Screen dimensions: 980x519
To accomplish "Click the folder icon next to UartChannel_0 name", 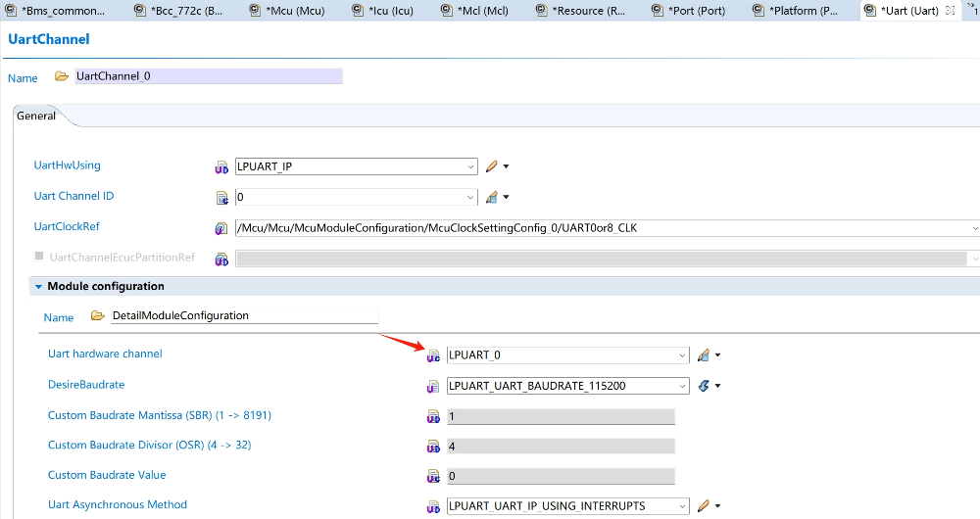I will point(62,76).
